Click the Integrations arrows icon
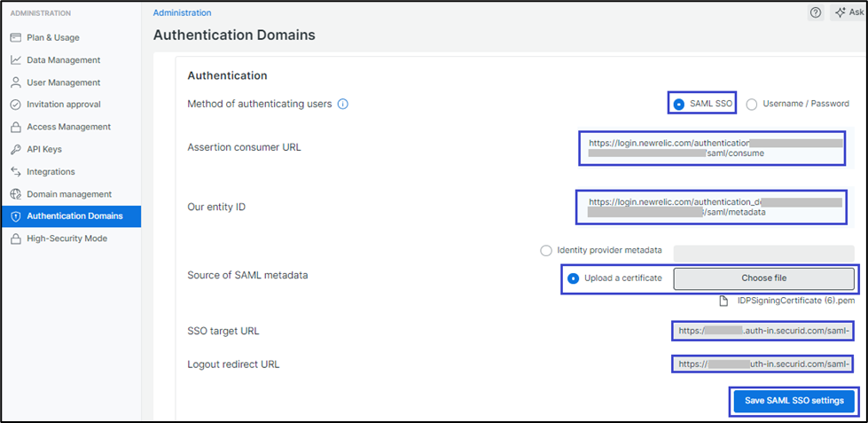Viewport: 868px width, 423px height. (16, 171)
